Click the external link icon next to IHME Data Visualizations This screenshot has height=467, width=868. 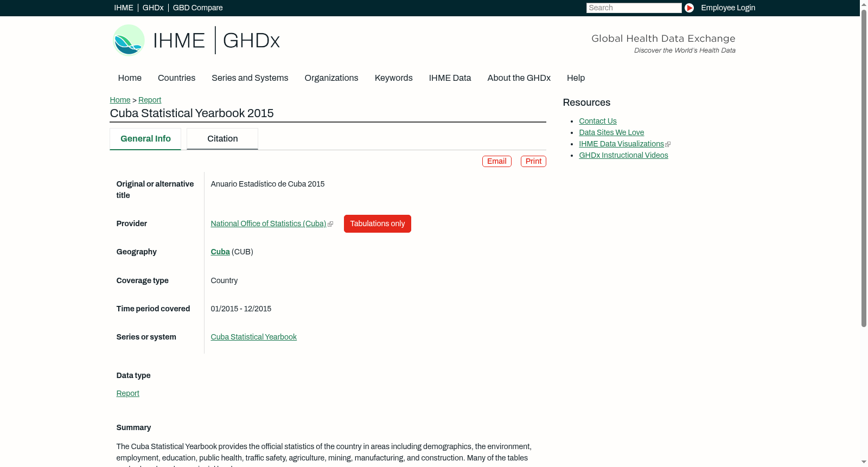coord(668,144)
